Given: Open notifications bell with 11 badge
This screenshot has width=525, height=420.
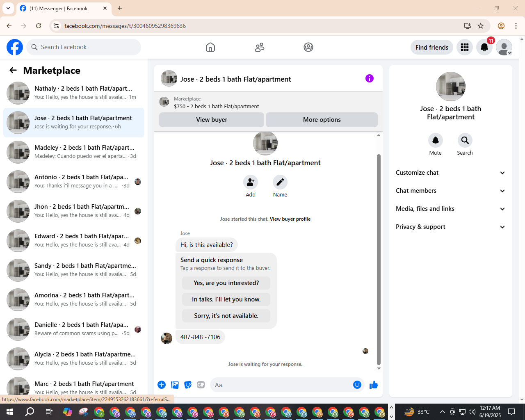Looking at the screenshot, I should coord(484,47).
